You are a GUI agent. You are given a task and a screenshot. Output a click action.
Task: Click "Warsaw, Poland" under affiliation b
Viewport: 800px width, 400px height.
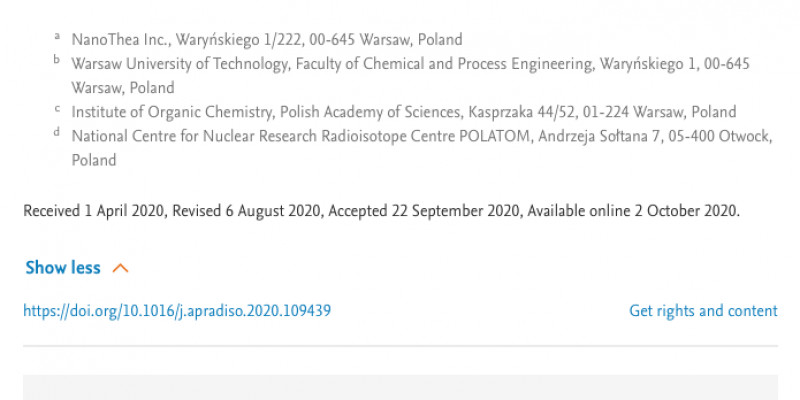(122, 88)
